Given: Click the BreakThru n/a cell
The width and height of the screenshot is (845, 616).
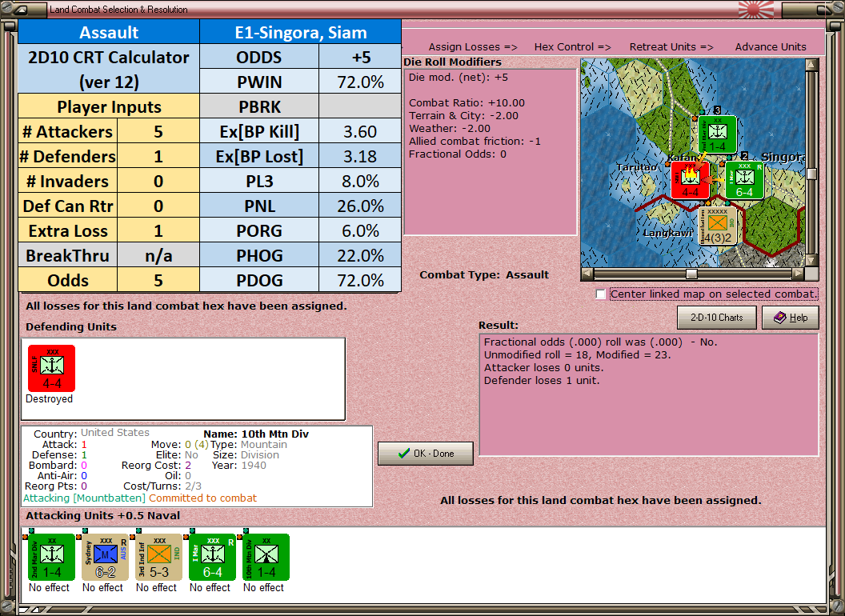Looking at the screenshot, I should pos(158,255).
